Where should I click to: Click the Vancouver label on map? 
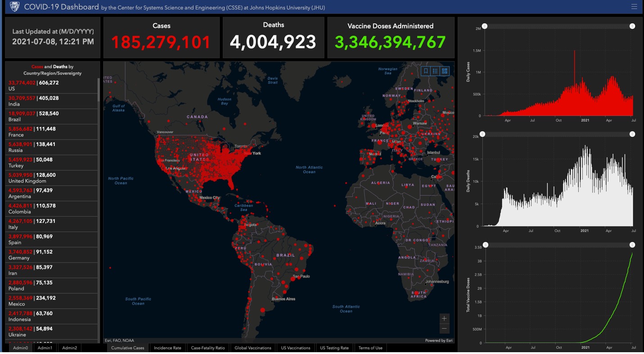coord(165,132)
